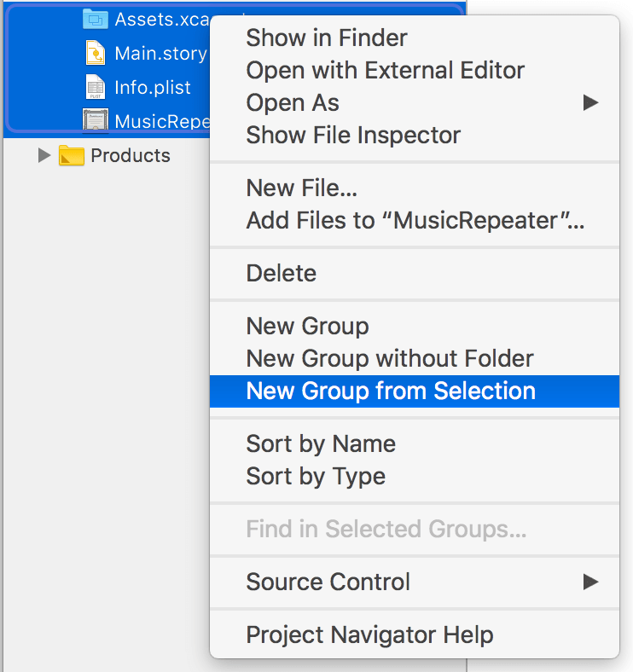
Task: Select the New Group menu entry
Action: 308,326
